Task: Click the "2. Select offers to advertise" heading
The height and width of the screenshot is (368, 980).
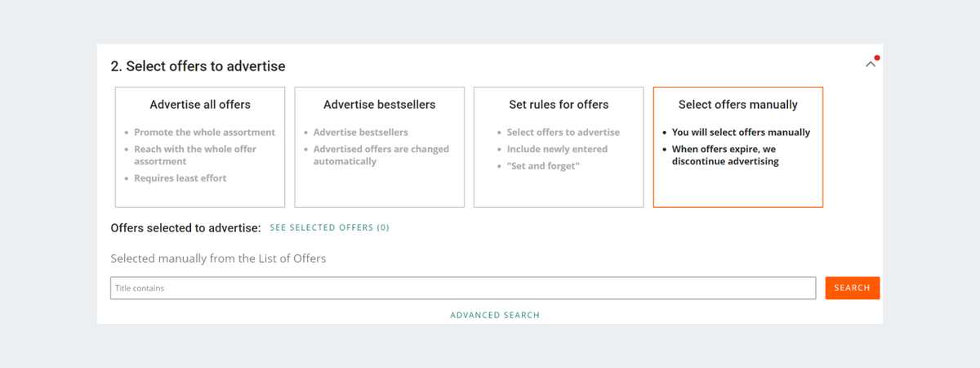Action: (x=198, y=66)
